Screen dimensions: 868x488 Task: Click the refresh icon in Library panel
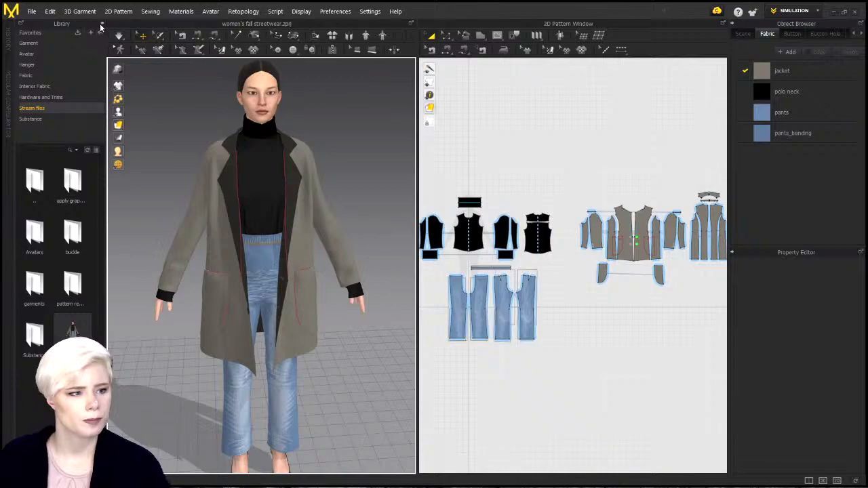tap(87, 150)
